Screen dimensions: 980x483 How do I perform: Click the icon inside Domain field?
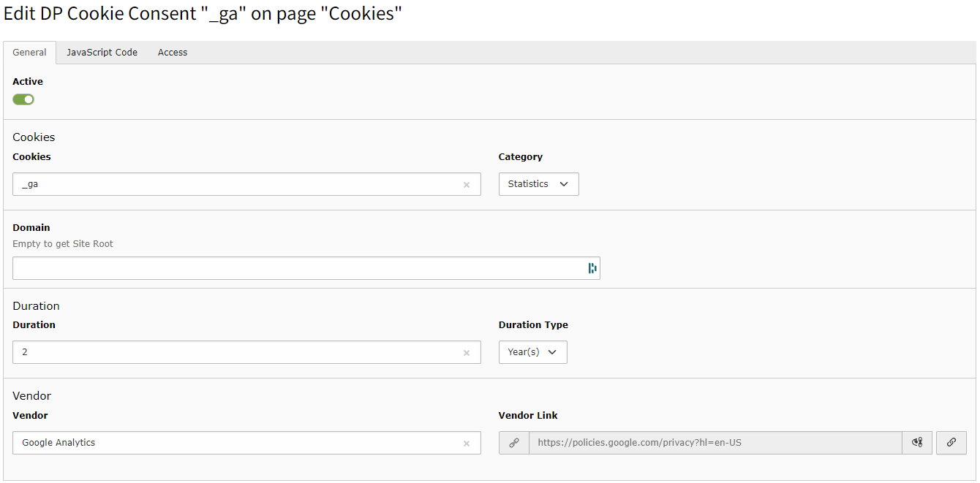(592, 268)
